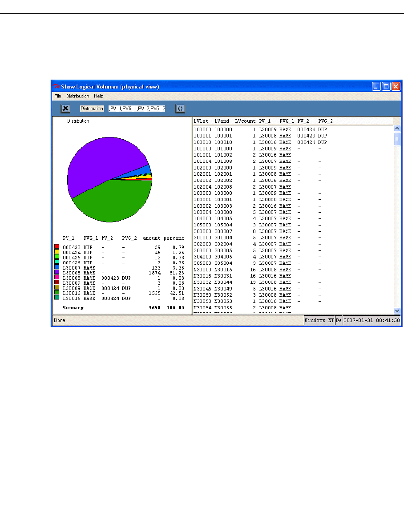The width and height of the screenshot is (404, 532).
Task: Open the Help menu
Action: [99, 96]
